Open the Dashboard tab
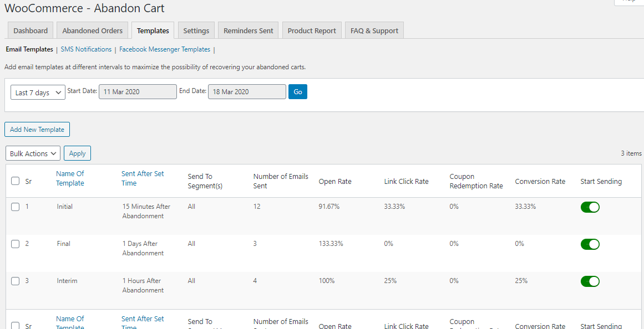Viewport: 644px width, 329px height. point(31,30)
